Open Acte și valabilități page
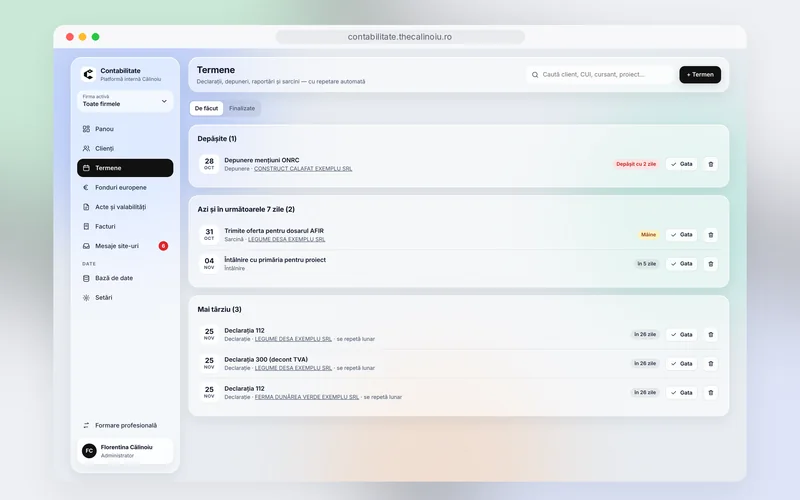800x500 pixels. click(x=125, y=207)
